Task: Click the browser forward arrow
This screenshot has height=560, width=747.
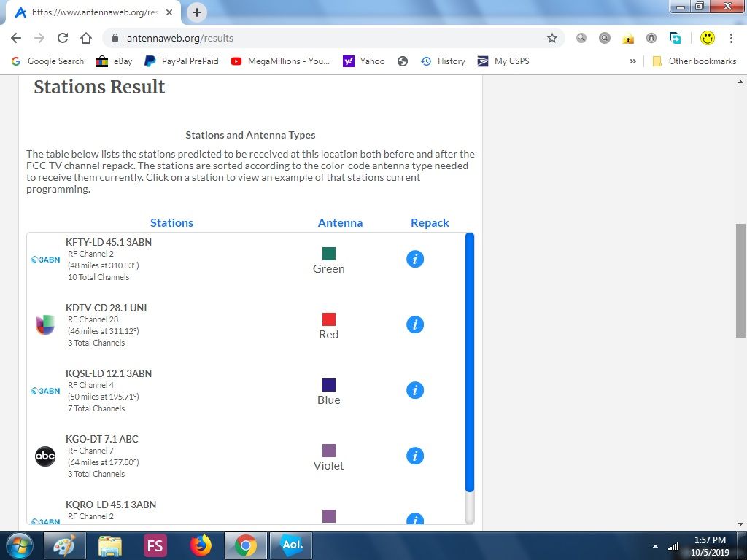Action: (x=39, y=38)
